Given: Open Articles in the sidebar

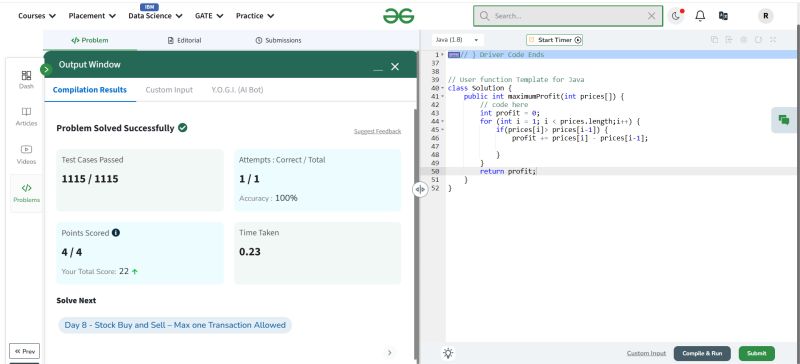Looking at the screenshot, I should tap(27, 117).
